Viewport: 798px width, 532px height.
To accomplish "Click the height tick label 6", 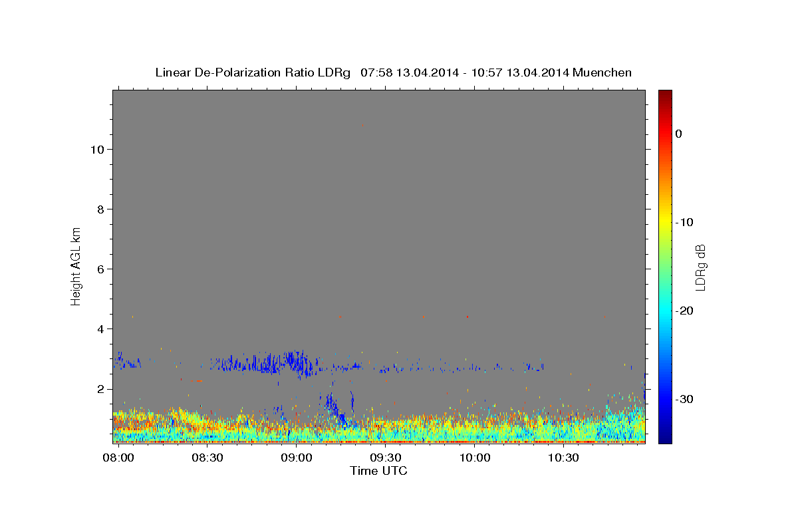I will [x=99, y=269].
